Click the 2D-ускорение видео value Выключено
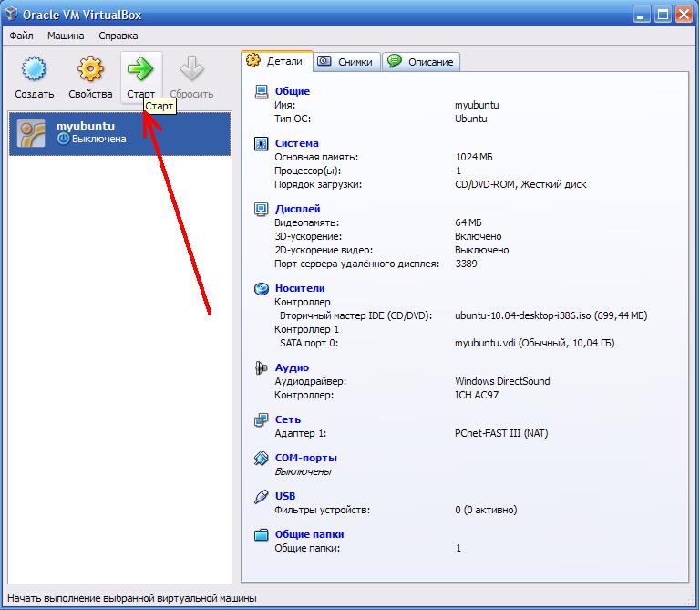Image resolution: width=700 pixels, height=610 pixels. (481, 251)
